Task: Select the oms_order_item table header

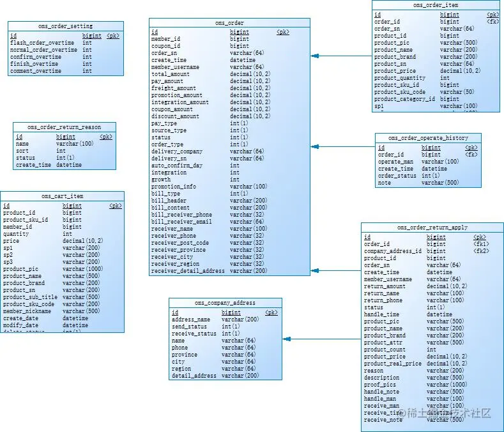Action: [x=436, y=5]
